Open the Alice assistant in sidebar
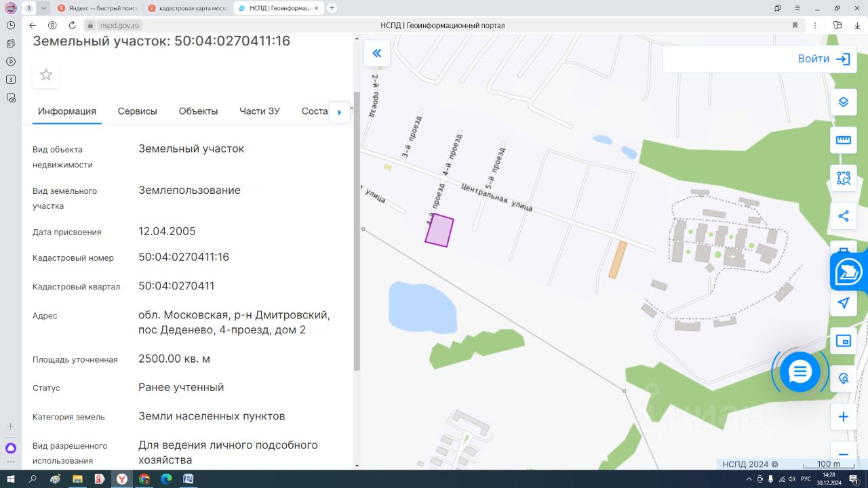The height and width of the screenshot is (488, 868). coord(11,448)
